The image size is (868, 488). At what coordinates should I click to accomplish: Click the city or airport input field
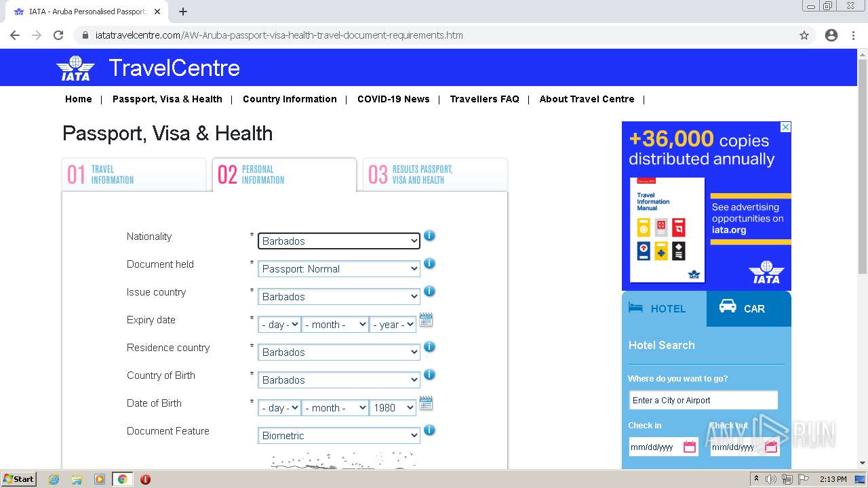click(703, 400)
